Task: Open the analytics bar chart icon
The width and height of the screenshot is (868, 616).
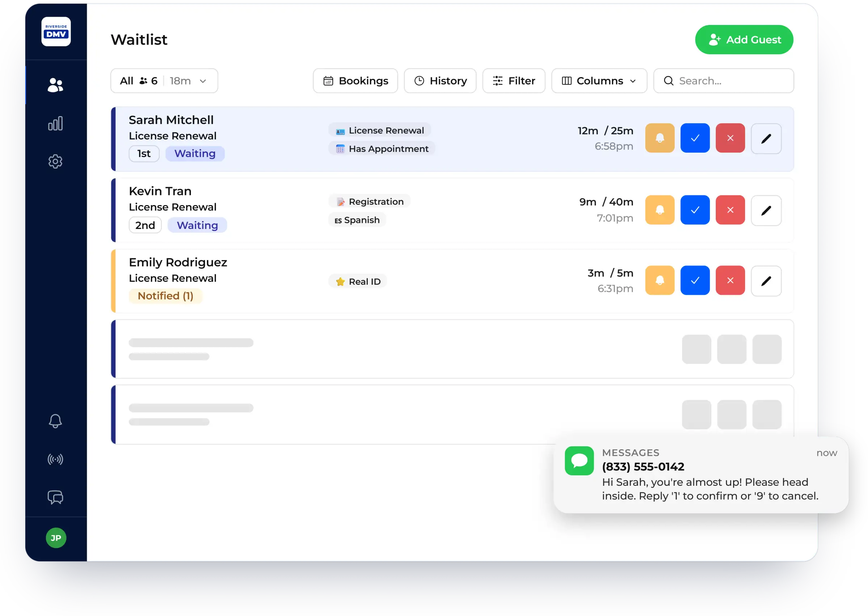Action: pyautogui.click(x=55, y=123)
